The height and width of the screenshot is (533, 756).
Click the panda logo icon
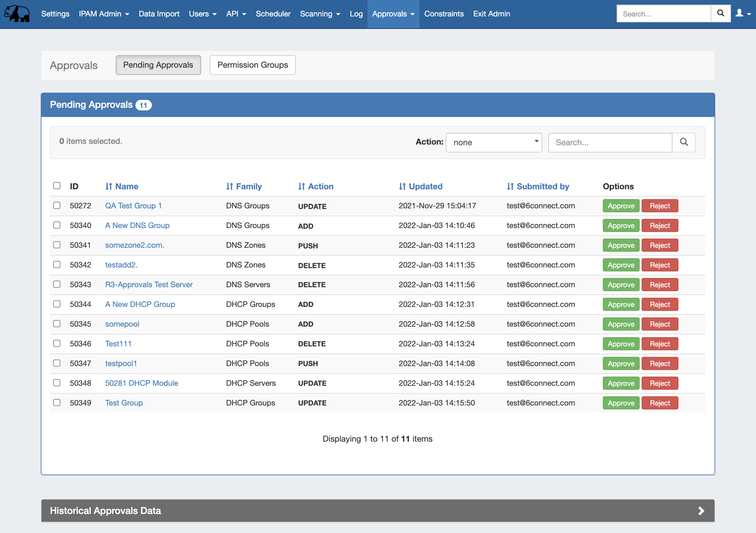click(17, 13)
